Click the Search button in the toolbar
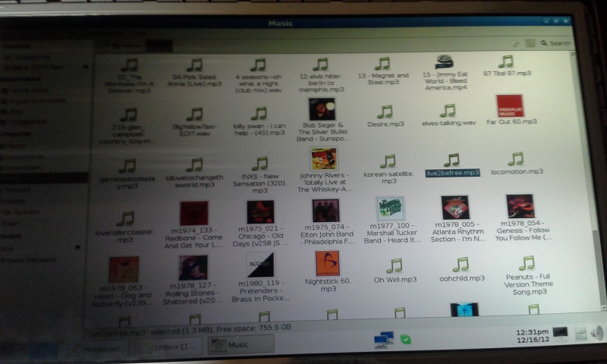Image resolution: width=607 pixels, height=364 pixels. pyautogui.click(x=555, y=43)
